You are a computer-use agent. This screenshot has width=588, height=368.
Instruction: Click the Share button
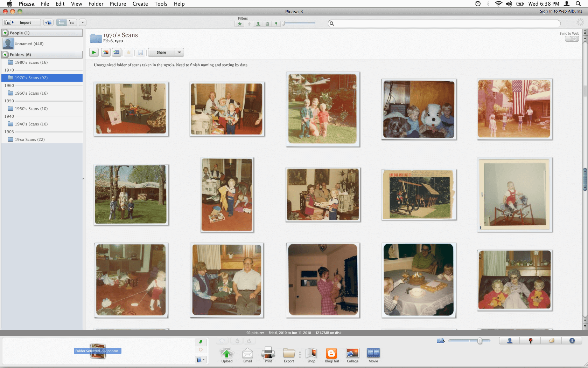point(161,52)
